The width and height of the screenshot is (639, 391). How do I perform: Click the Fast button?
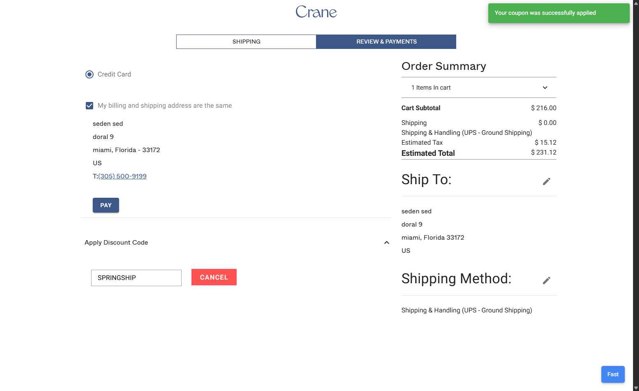point(613,374)
